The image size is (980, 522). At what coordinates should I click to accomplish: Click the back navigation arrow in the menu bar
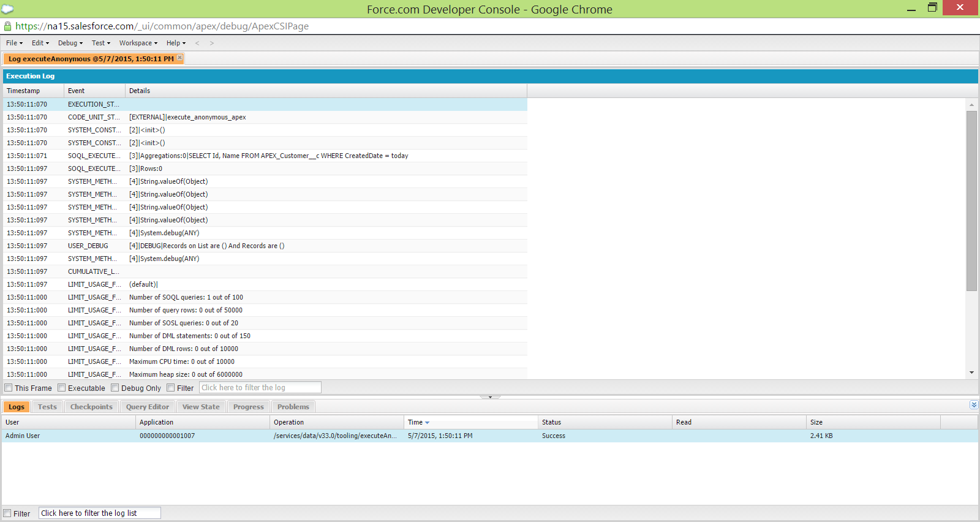[197, 43]
